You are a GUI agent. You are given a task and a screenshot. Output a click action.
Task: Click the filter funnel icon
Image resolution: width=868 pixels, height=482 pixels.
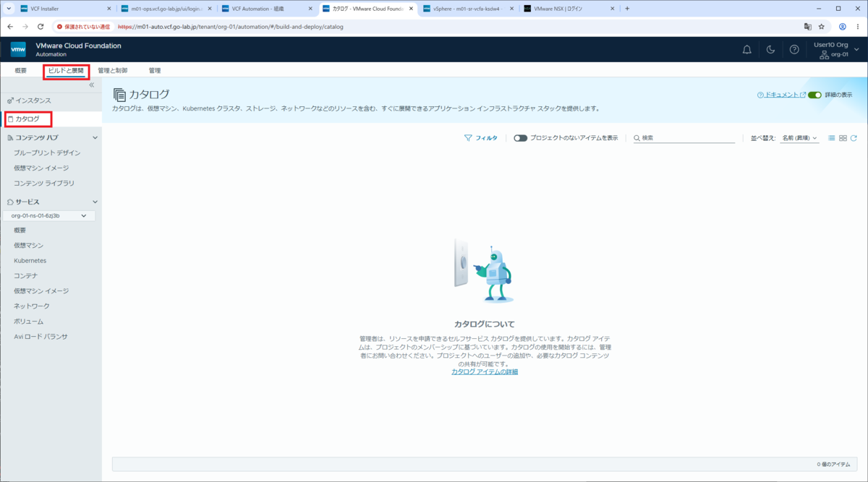(468, 138)
